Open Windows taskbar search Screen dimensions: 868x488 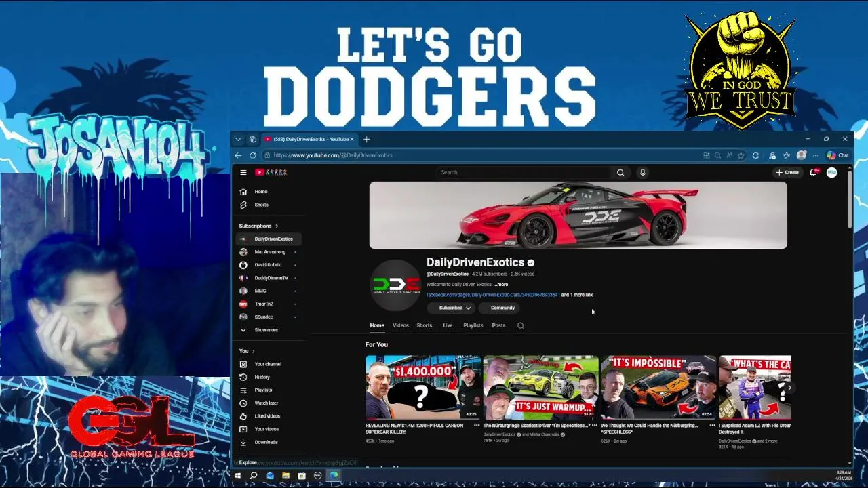pyautogui.click(x=253, y=476)
